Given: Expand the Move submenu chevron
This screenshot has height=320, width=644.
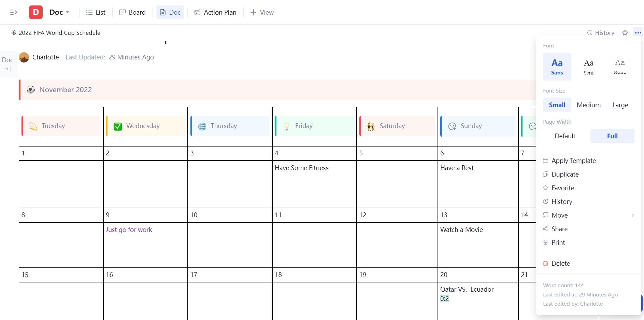Looking at the screenshot, I should click(632, 215).
